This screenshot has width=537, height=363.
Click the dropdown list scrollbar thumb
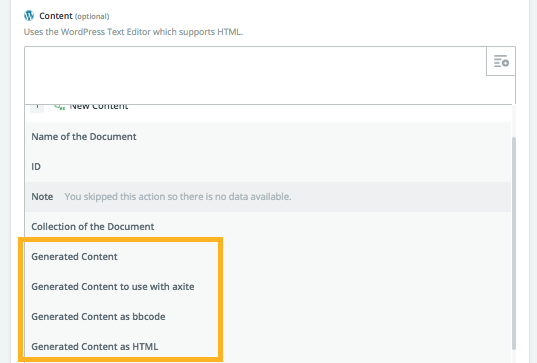pos(514,243)
